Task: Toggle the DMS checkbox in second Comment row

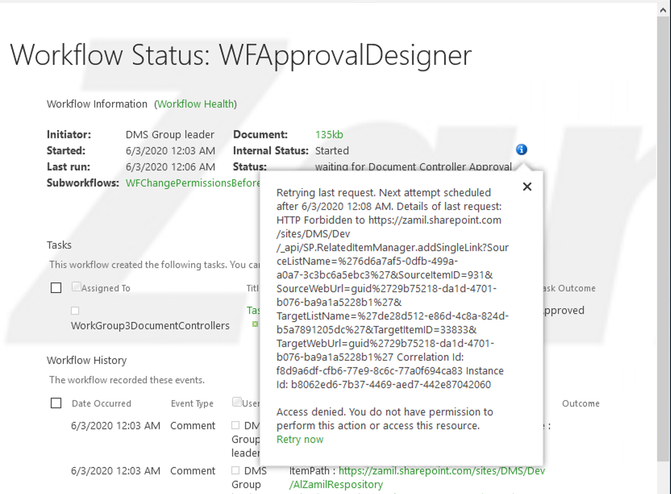Action: coord(235,470)
